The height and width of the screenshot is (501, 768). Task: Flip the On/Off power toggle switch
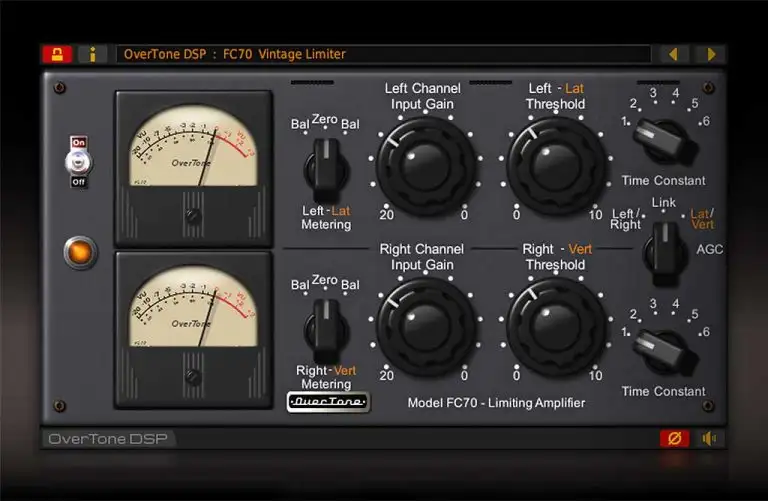[78, 162]
